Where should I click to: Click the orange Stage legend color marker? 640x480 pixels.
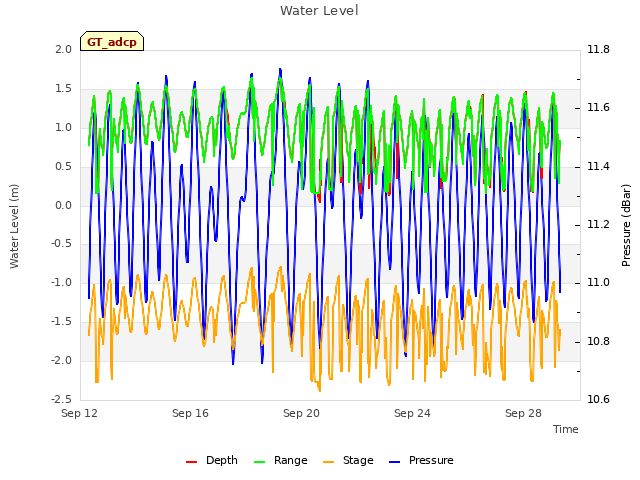click(328, 462)
